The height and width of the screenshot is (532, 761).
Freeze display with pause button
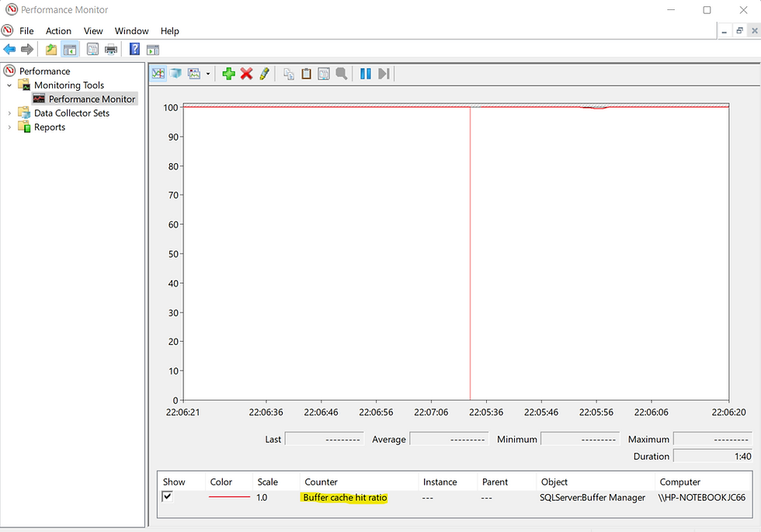point(366,74)
